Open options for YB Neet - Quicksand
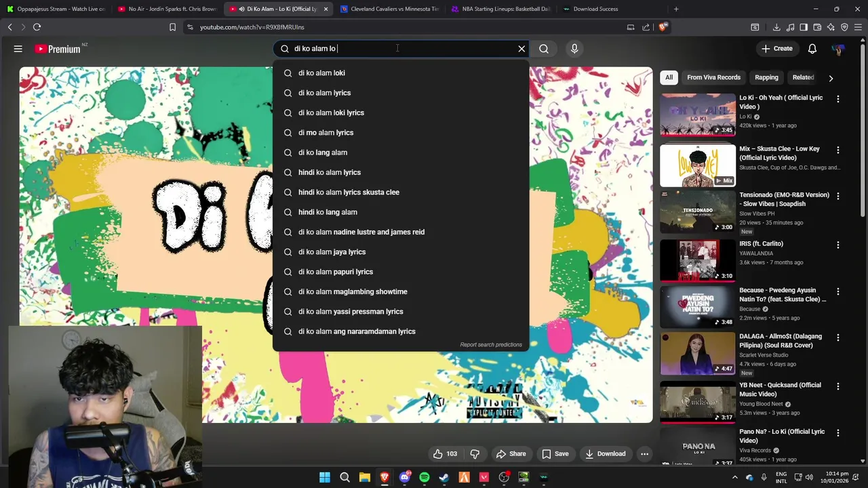 click(838, 386)
